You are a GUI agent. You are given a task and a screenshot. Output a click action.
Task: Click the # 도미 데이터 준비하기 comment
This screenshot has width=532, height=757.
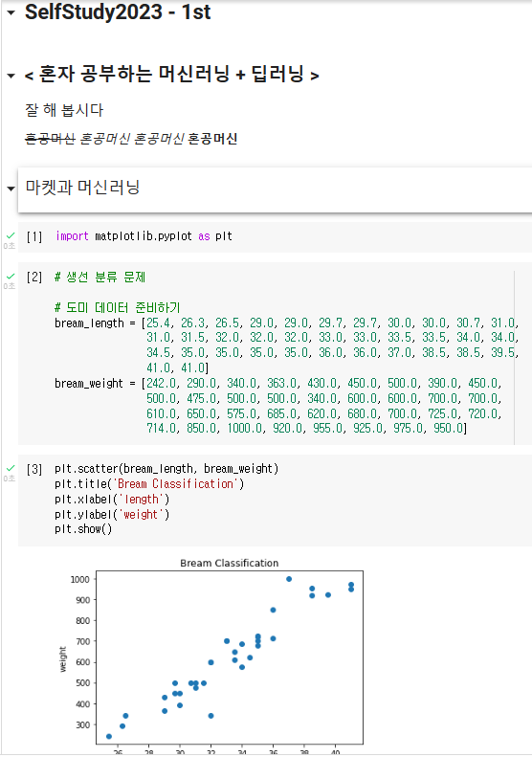coord(118,307)
